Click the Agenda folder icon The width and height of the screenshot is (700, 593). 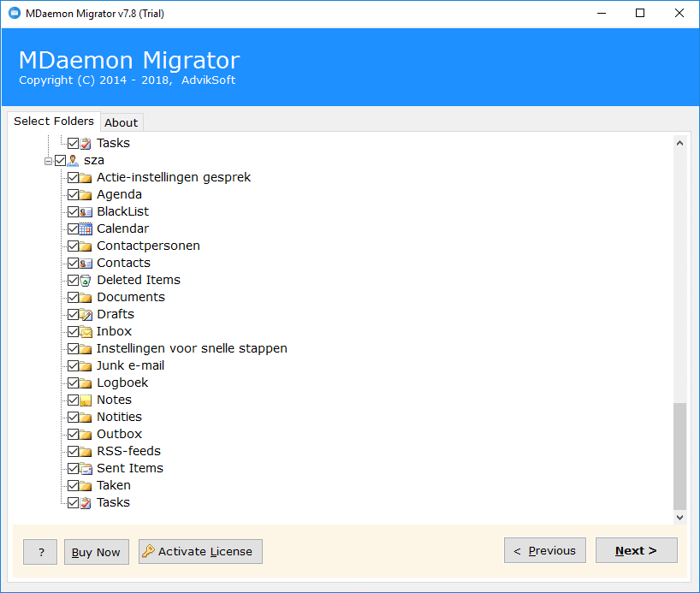84,194
